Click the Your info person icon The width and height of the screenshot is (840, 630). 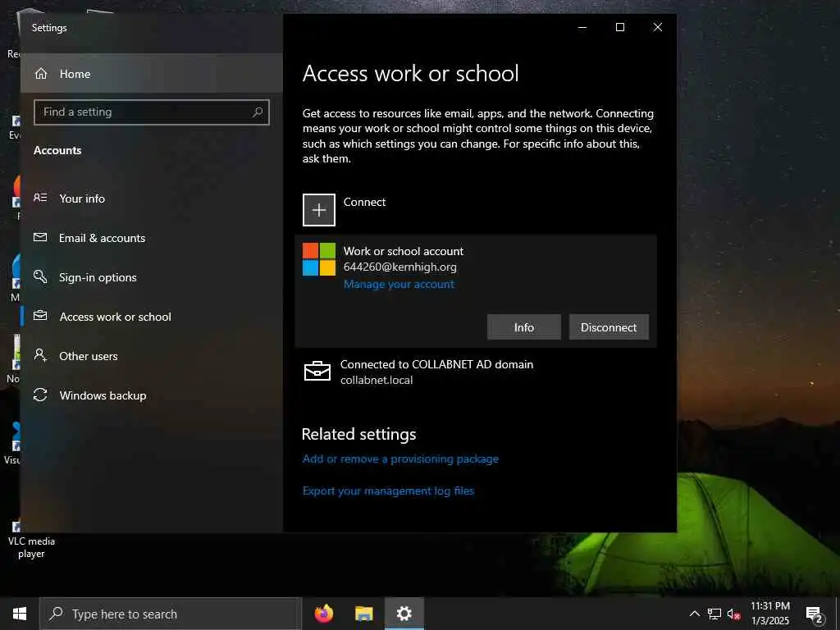click(41, 198)
